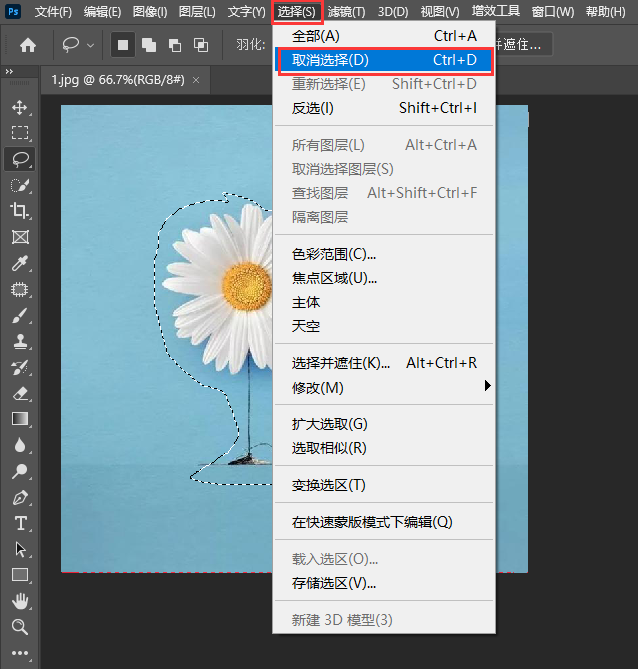The height and width of the screenshot is (669, 638).
Task: Enable New Selection mode
Action: pos(123,45)
